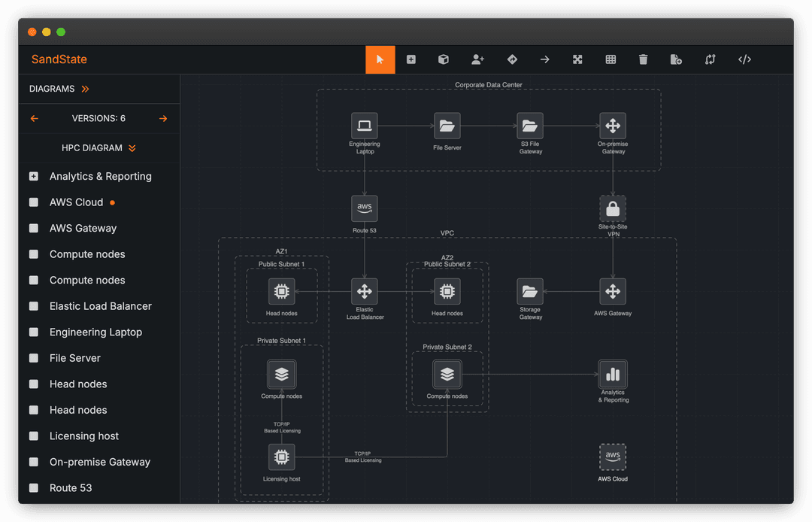Click the SandState logo text
Screen dimensions: 812x522
58,59
